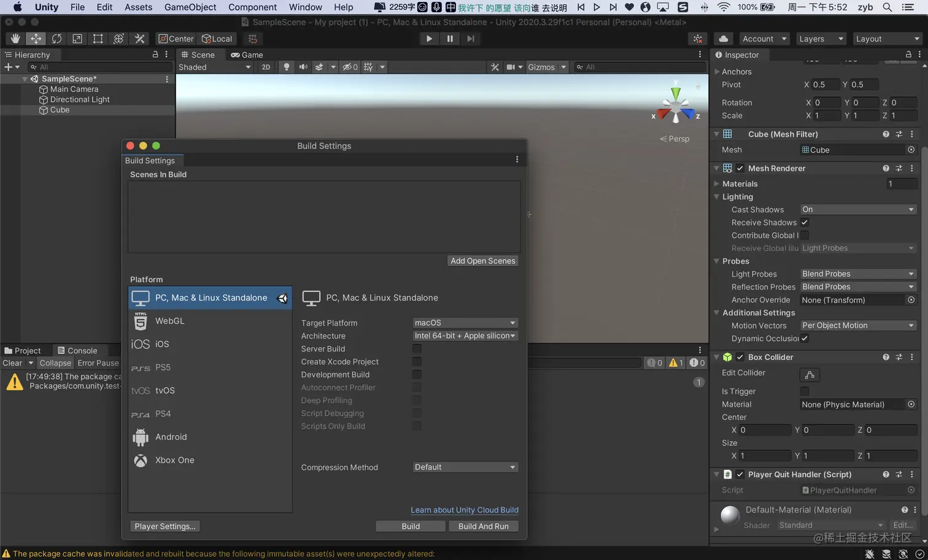The height and width of the screenshot is (560, 928).
Task: Select the Android platform
Action: click(210, 437)
